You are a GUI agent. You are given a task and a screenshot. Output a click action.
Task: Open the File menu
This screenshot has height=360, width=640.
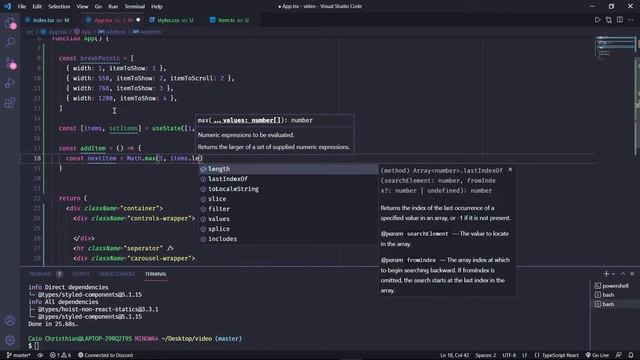point(22,7)
